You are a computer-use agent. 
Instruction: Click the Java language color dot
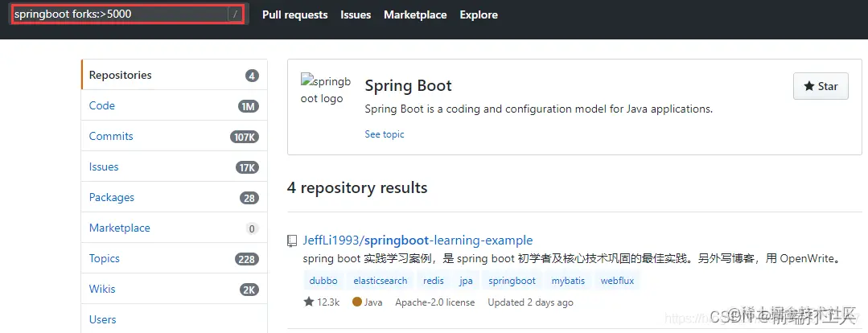click(357, 302)
